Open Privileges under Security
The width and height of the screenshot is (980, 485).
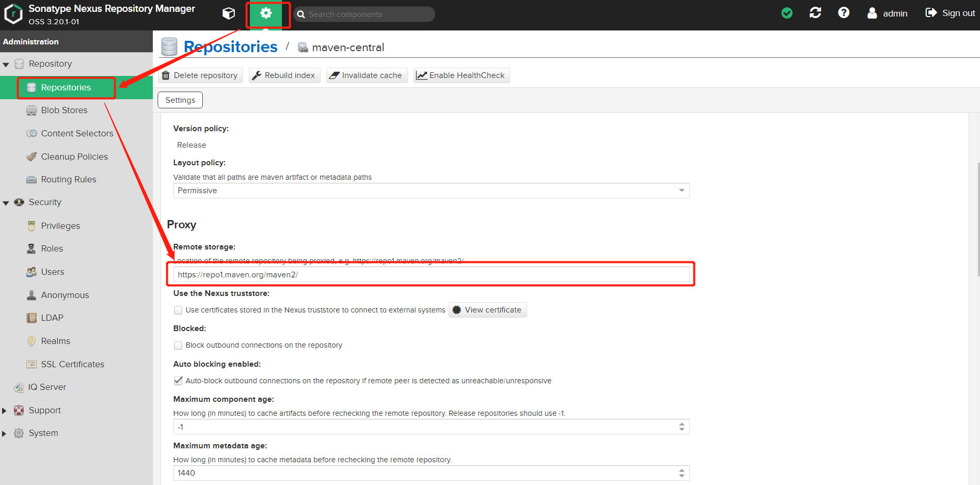tap(60, 226)
